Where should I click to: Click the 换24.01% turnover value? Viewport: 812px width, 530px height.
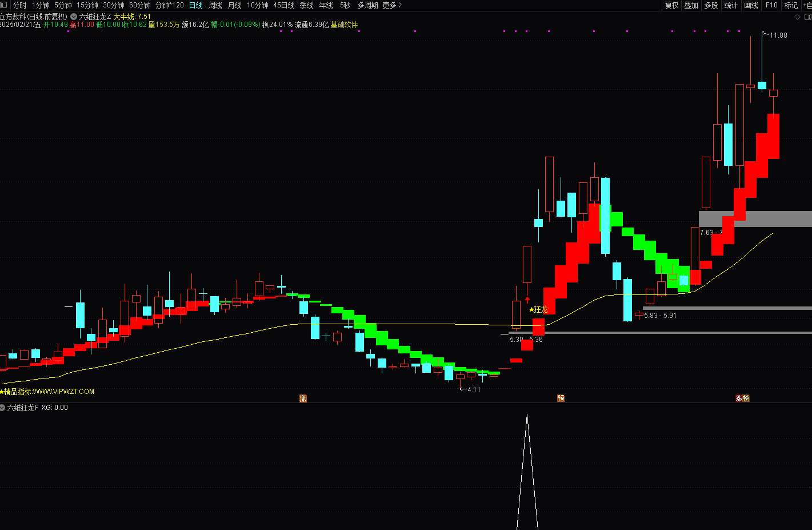pos(277,25)
